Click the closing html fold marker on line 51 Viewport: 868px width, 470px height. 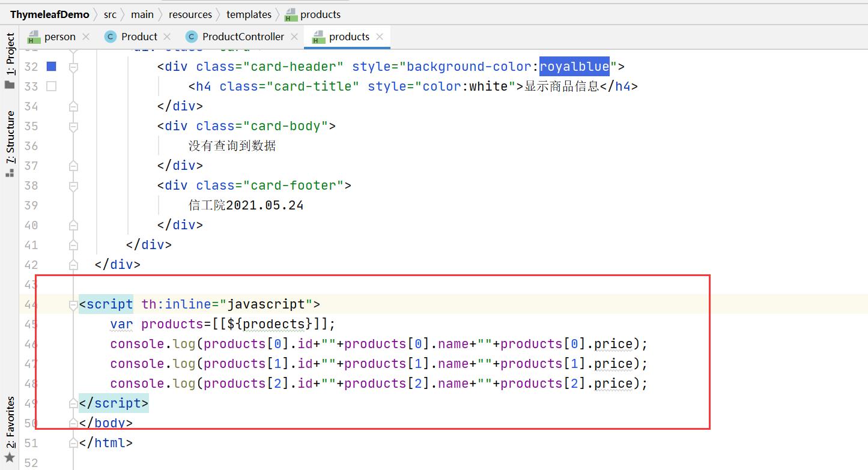(73, 444)
